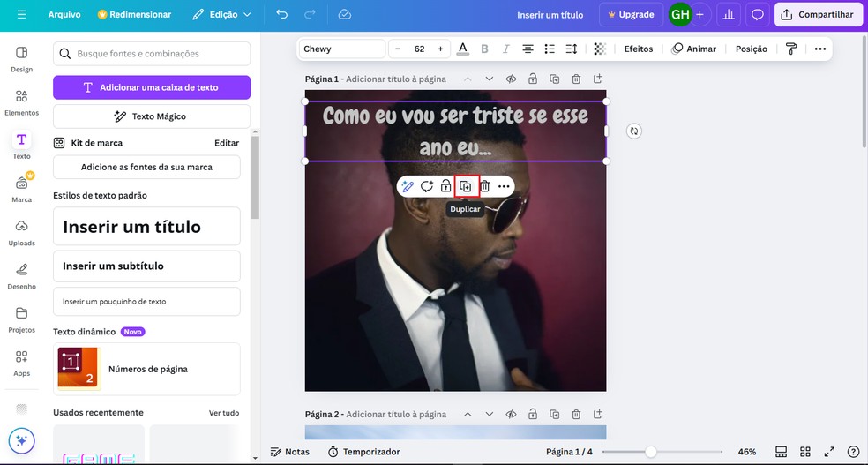Open the Efeitos options
This screenshot has height=465, width=868.
(x=639, y=49)
